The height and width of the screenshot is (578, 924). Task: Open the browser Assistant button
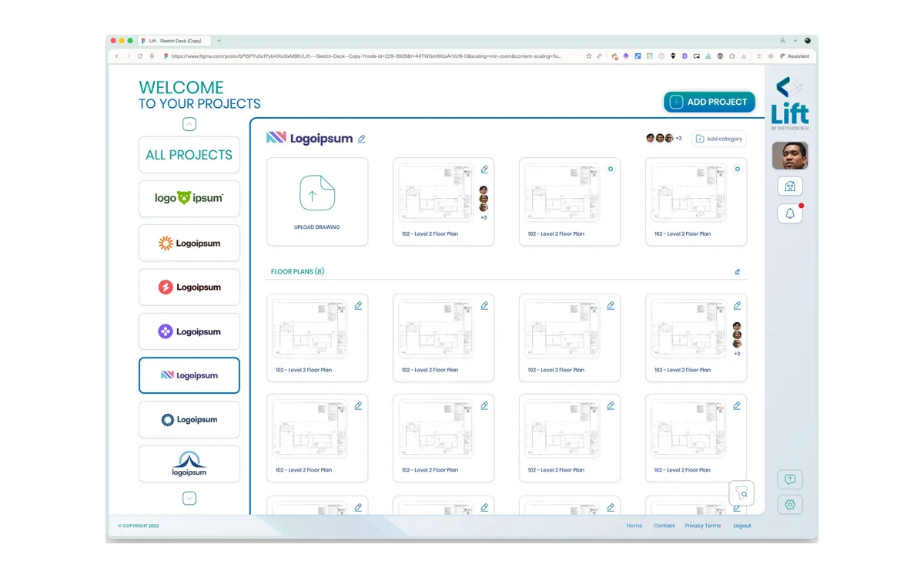coord(795,56)
